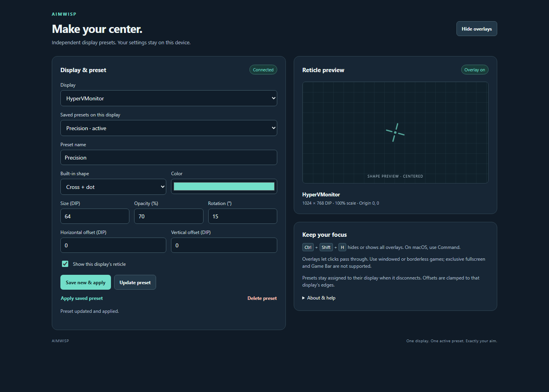This screenshot has width=549, height=392.
Task: Uncheck Show this display's reticle
Action: pyautogui.click(x=65, y=264)
